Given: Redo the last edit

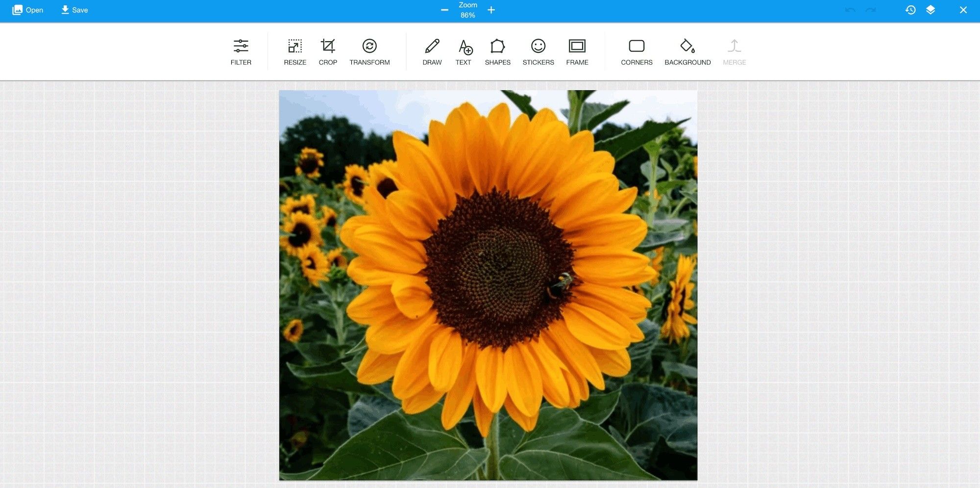Looking at the screenshot, I should point(871,10).
